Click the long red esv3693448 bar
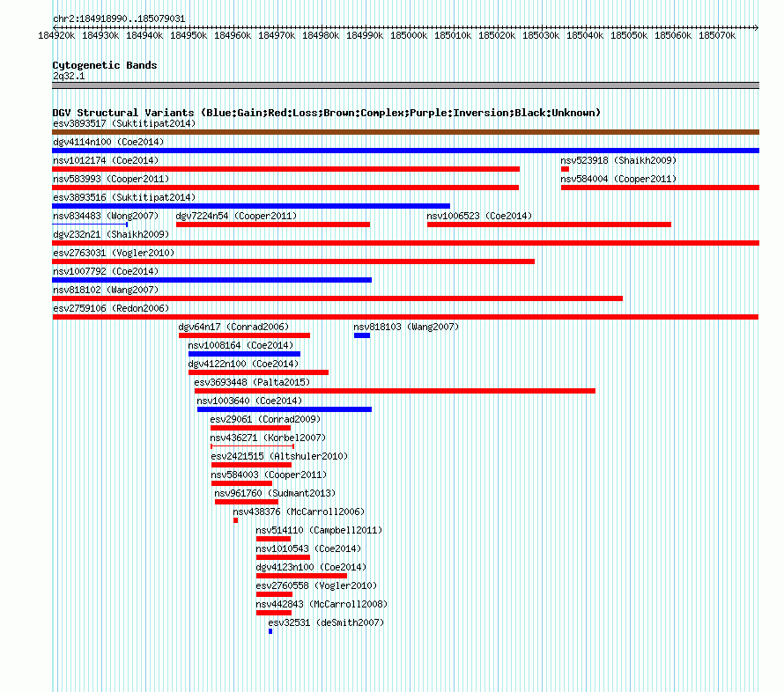 (395, 391)
